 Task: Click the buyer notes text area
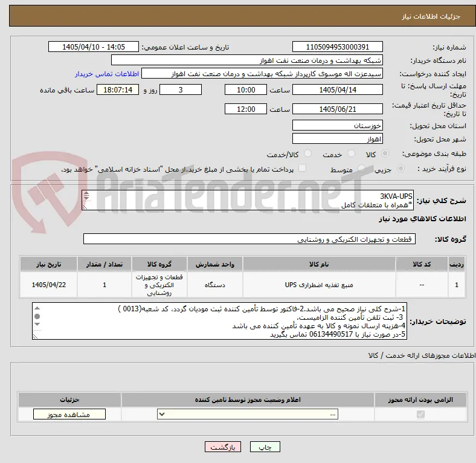(219, 321)
